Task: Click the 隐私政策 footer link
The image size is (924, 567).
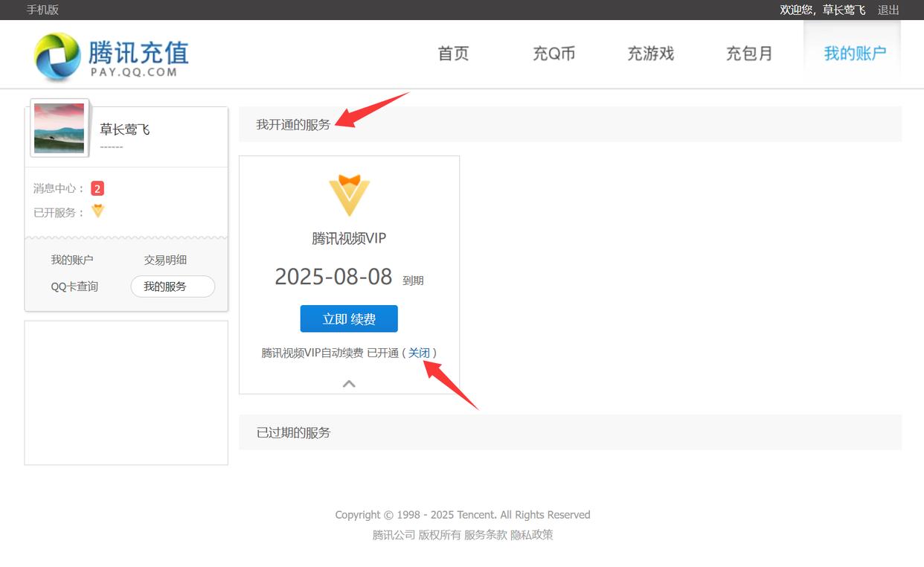Action: click(532, 534)
